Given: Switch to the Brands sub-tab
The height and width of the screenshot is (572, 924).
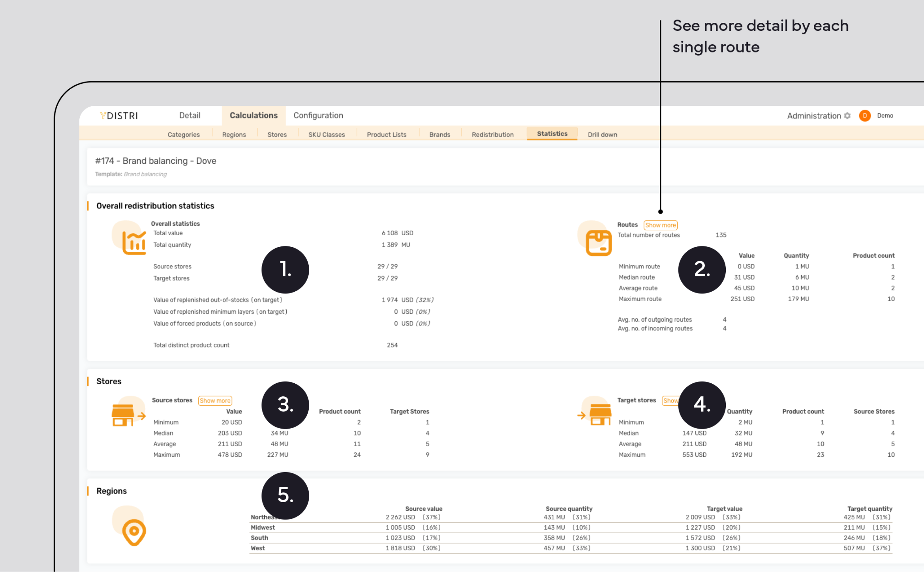Looking at the screenshot, I should point(439,135).
